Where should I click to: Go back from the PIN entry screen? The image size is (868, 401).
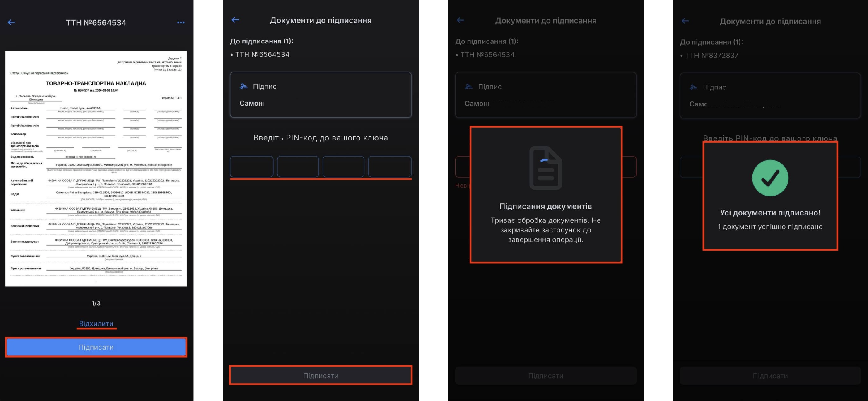[x=236, y=20]
